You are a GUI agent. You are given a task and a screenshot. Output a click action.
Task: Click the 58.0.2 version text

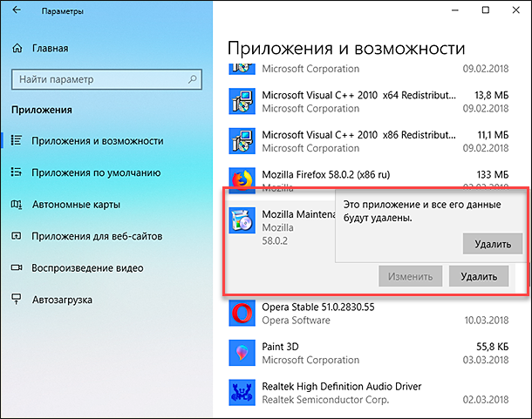coord(275,240)
